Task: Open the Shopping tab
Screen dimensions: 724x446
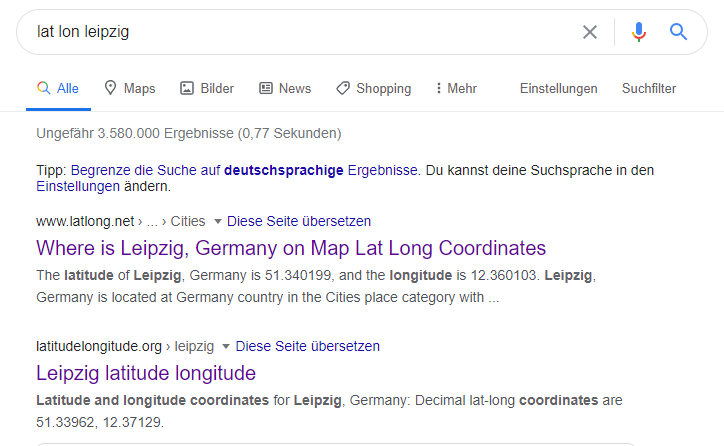Action: 374,88
